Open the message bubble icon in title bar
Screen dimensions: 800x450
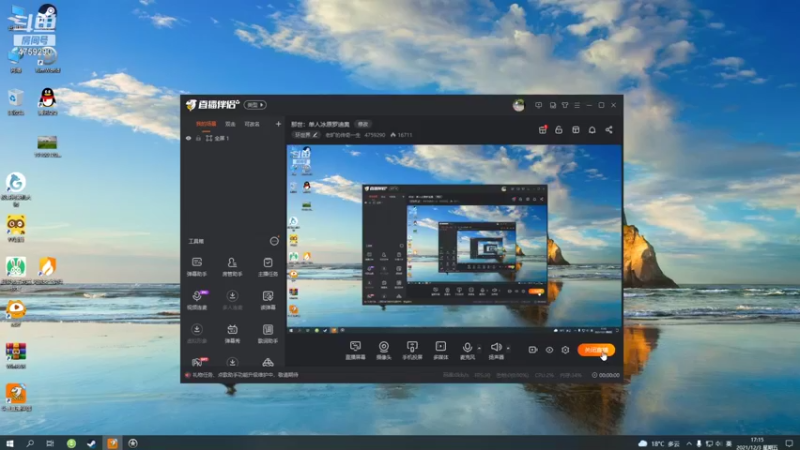coord(538,105)
